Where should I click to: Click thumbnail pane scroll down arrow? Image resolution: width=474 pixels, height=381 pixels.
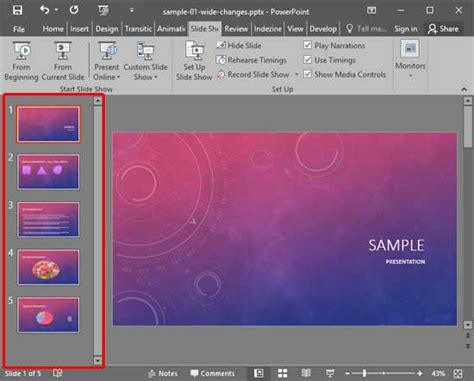tap(98, 360)
